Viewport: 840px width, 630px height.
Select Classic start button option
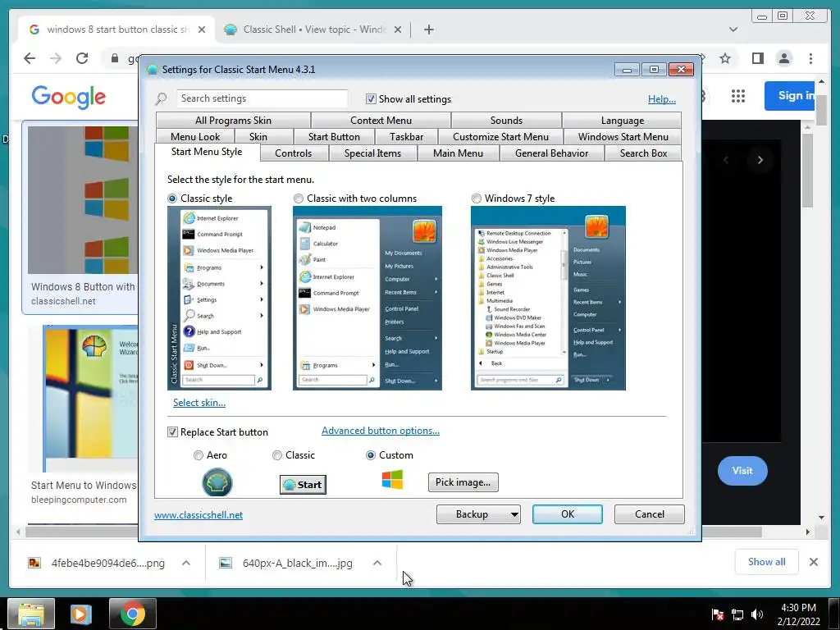(277, 454)
